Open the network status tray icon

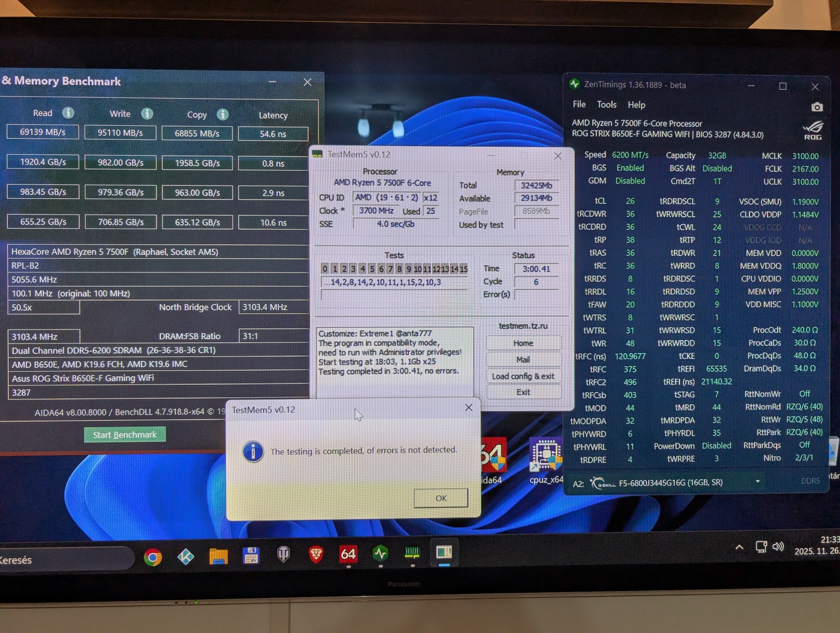760,547
